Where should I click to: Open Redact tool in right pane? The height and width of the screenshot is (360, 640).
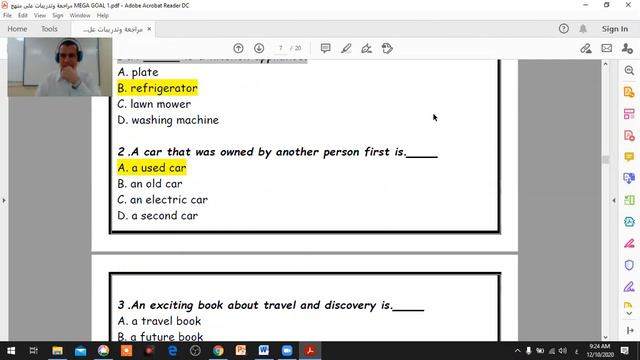[629, 243]
